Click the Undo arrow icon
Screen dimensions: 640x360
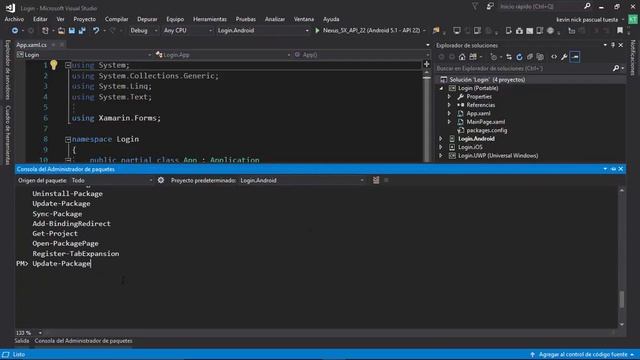click(x=96, y=31)
